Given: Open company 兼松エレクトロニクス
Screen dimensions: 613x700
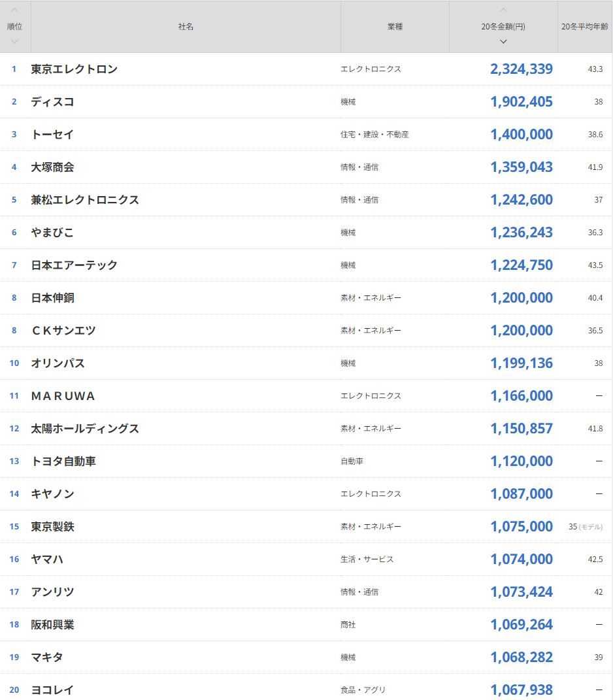Looking at the screenshot, I should point(85,199).
